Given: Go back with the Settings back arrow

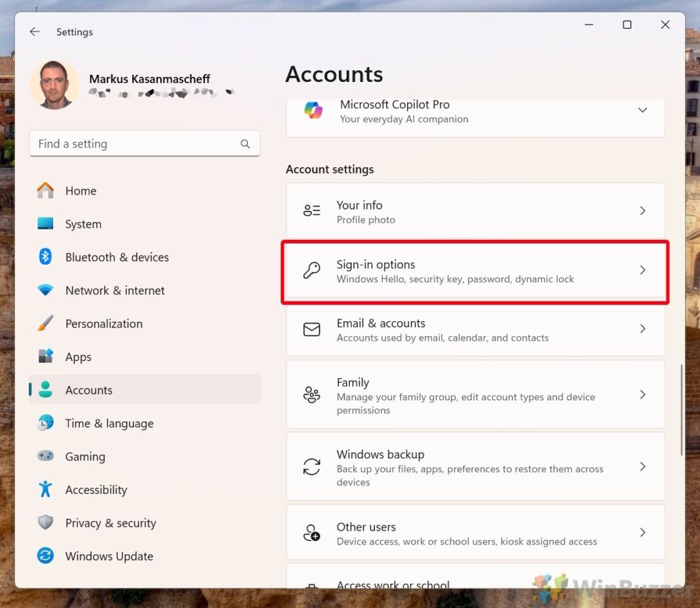Looking at the screenshot, I should click(35, 31).
